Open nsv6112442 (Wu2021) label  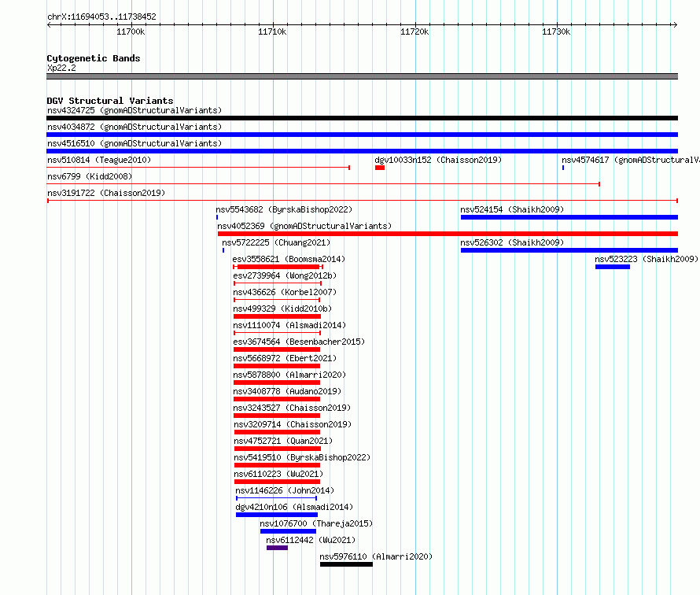point(311,540)
